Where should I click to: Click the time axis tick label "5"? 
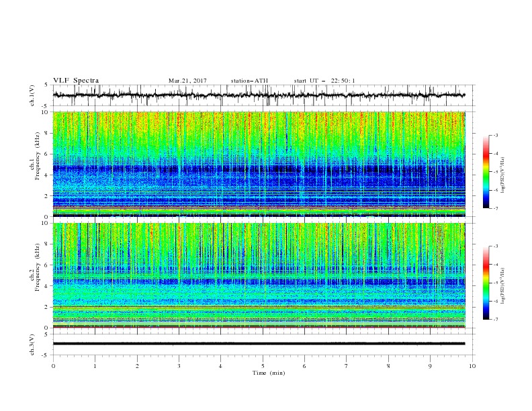(x=263, y=366)
